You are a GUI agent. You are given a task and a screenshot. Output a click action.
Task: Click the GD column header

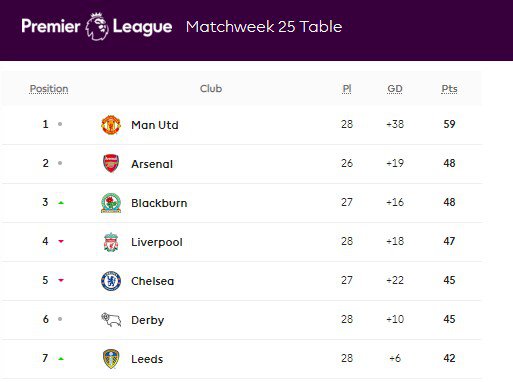pyautogui.click(x=395, y=89)
